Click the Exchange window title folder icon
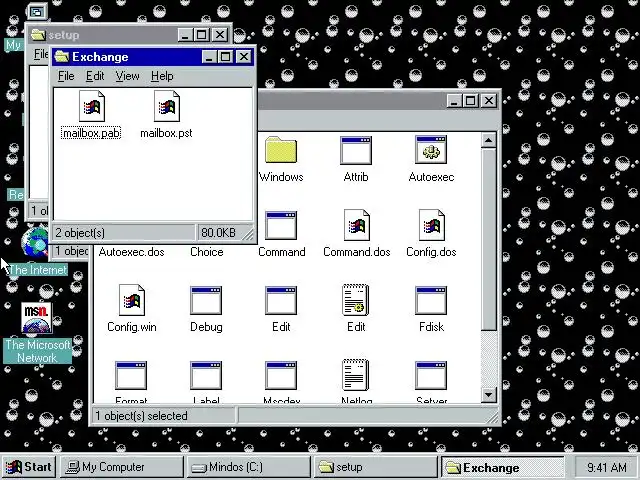The image size is (640, 480). click(x=62, y=56)
